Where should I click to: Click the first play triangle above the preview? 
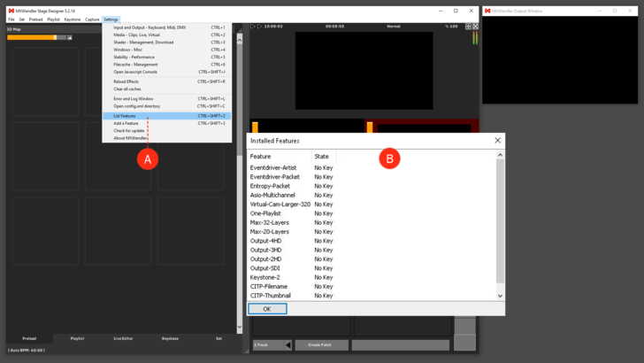pyautogui.click(x=253, y=27)
